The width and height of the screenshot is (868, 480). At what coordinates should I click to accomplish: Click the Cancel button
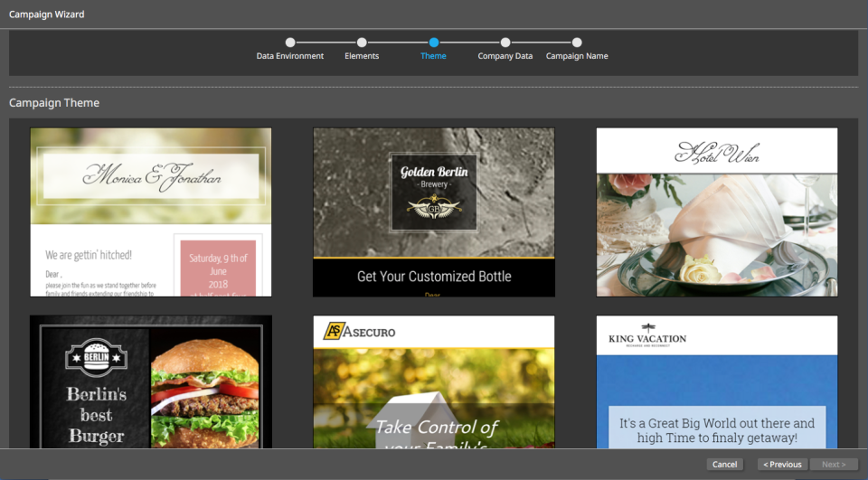724,465
